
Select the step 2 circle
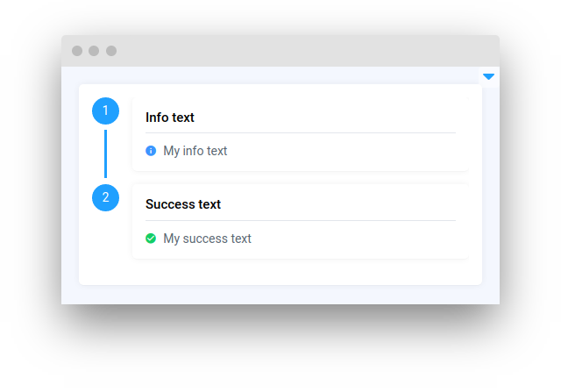coord(105,197)
